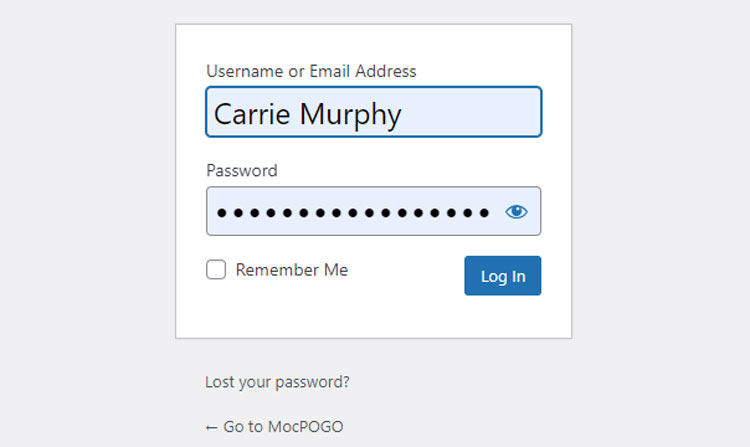
Task: Submit the login form with Log In
Action: point(502,276)
